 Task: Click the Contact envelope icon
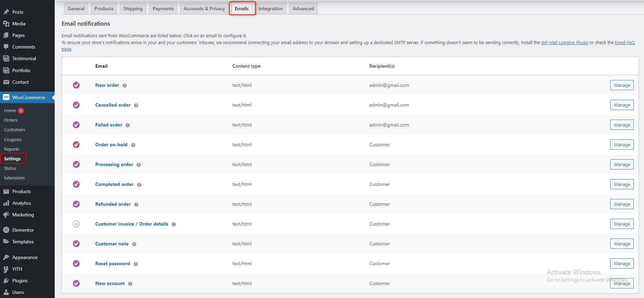click(x=6, y=82)
